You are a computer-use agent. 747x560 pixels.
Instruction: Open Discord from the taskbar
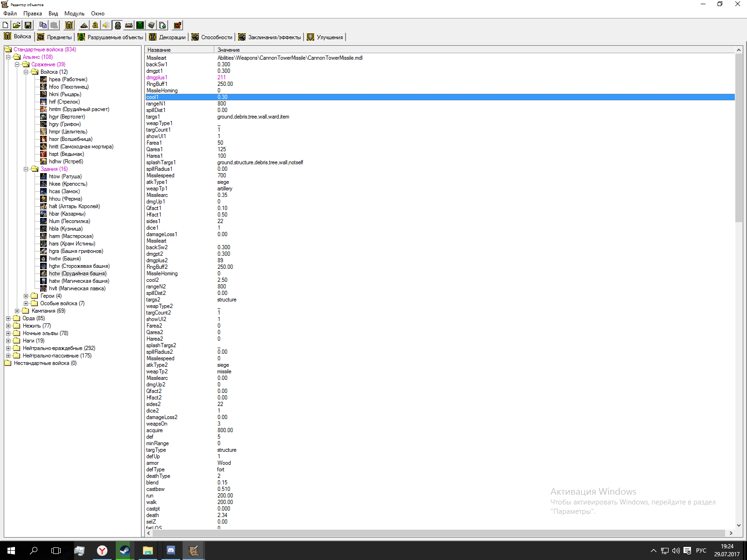coord(171,551)
